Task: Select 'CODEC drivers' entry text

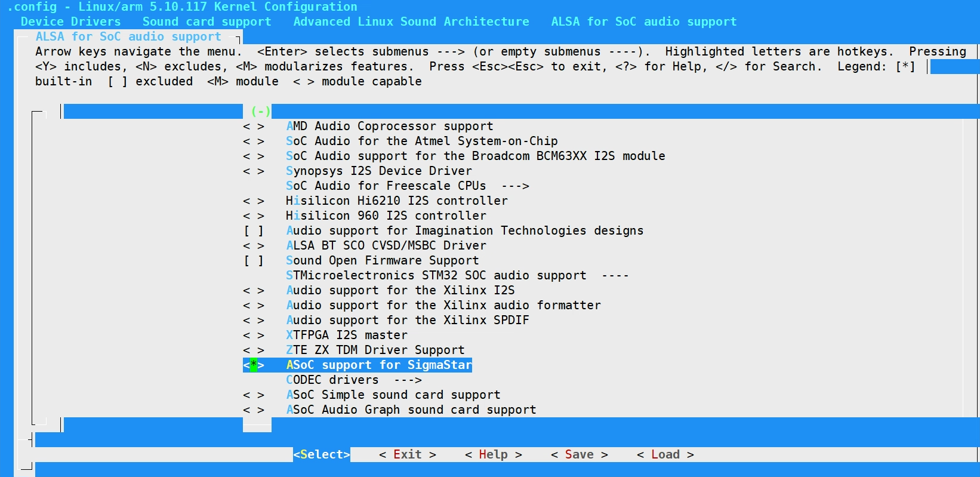Action: [x=332, y=380]
